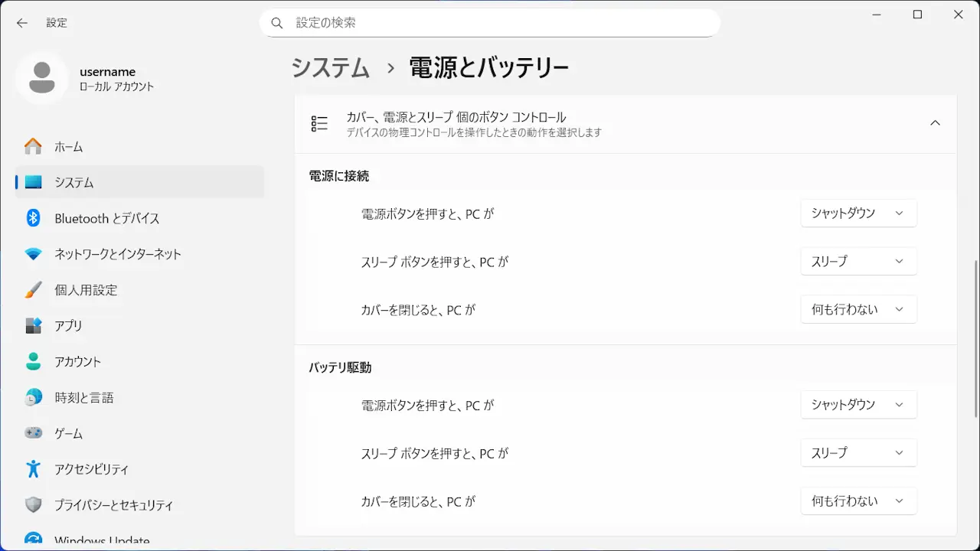Click the 時刻と言語 globe clock icon
980x551 pixels.
point(33,397)
